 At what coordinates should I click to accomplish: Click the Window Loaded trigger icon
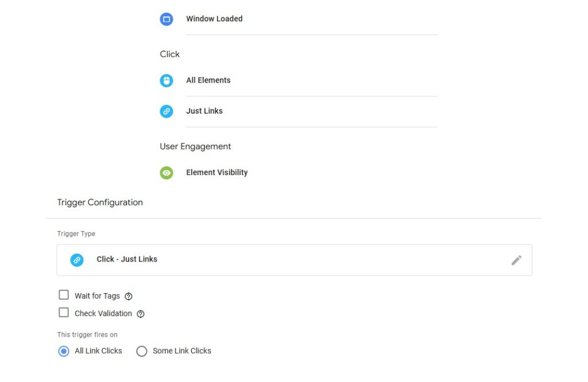pos(167,18)
